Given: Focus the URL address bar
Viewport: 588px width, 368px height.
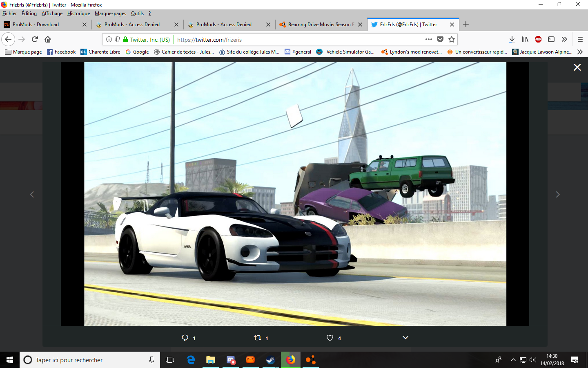Looking at the screenshot, I should (x=298, y=40).
